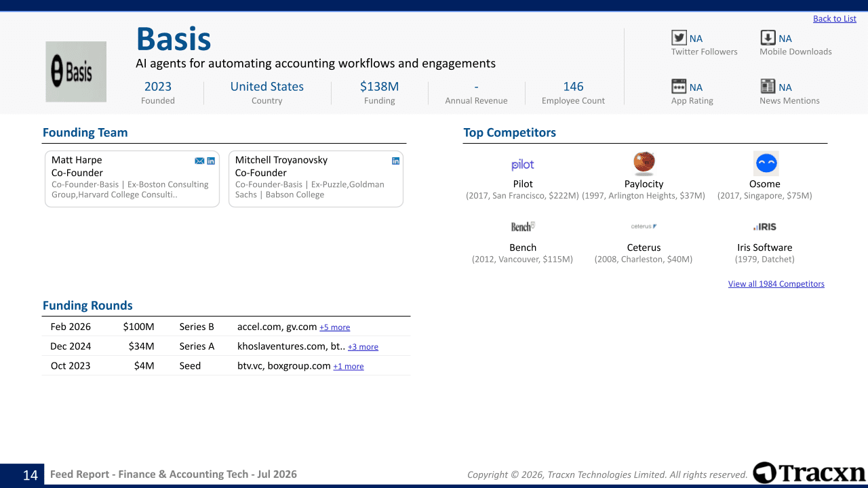
Task: Click the Osome competitor logo
Action: (x=766, y=163)
